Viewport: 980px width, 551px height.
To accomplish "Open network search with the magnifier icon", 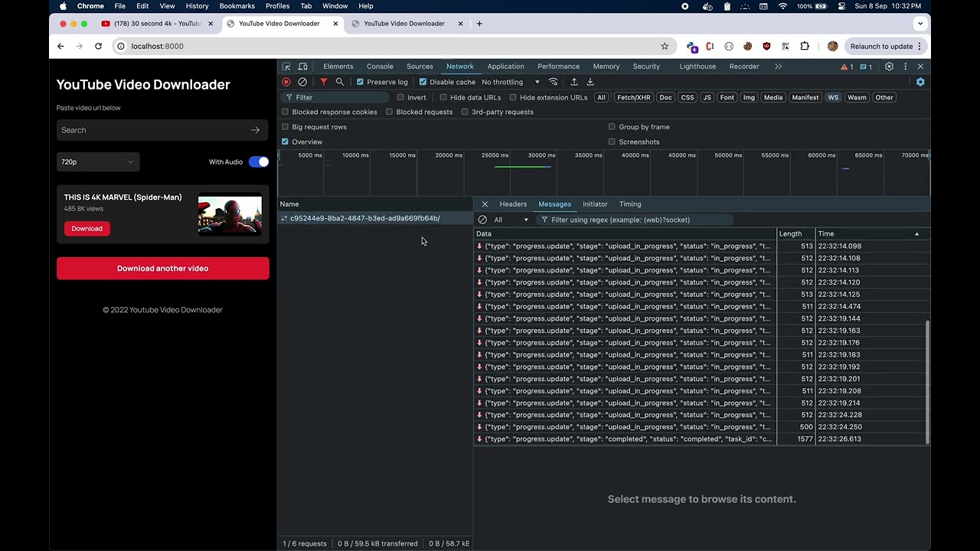I will (x=340, y=82).
